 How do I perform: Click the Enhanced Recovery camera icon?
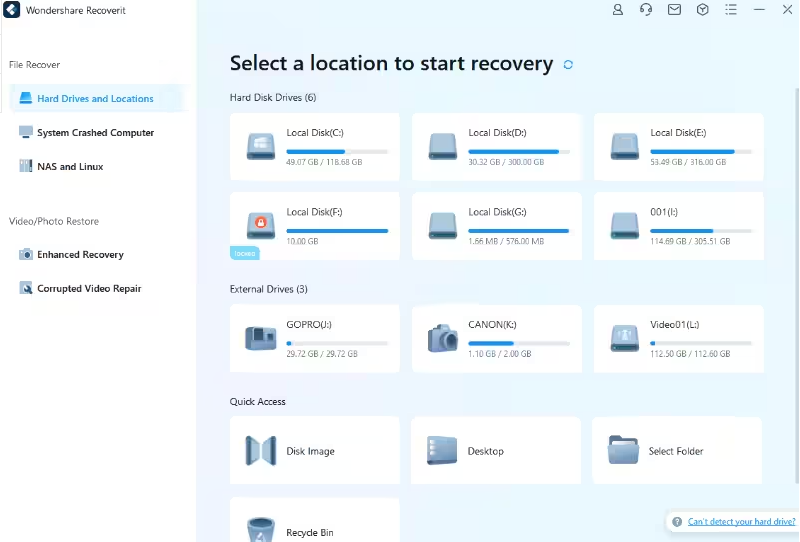(x=26, y=254)
